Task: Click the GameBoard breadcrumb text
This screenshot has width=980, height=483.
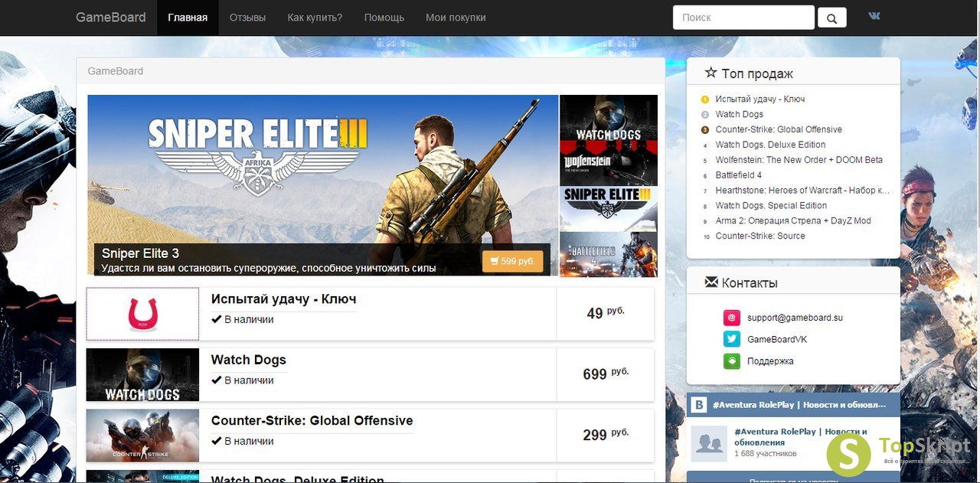Action: [116, 71]
